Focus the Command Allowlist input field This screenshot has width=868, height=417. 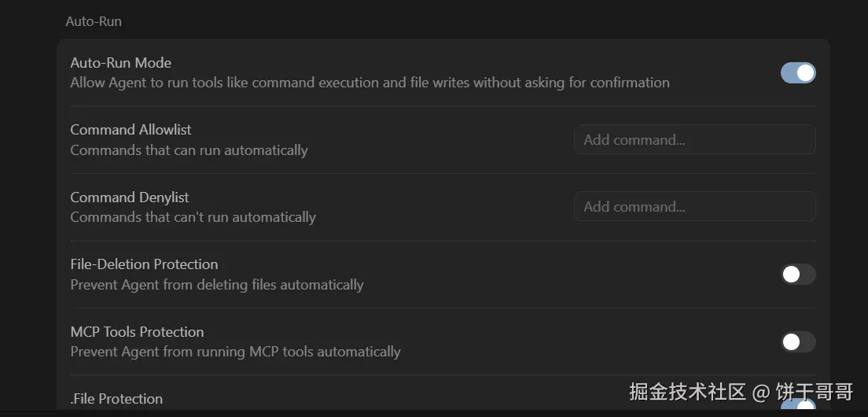694,140
